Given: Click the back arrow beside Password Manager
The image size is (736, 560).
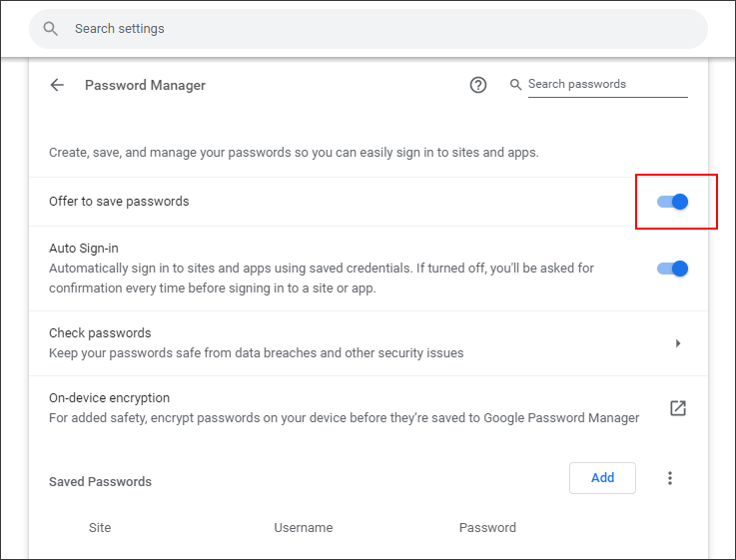Looking at the screenshot, I should (57, 85).
